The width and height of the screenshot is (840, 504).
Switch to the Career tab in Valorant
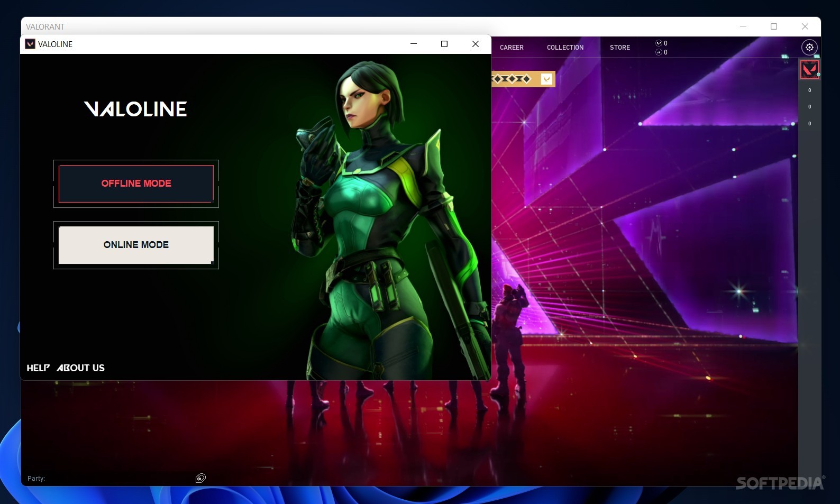tap(512, 48)
